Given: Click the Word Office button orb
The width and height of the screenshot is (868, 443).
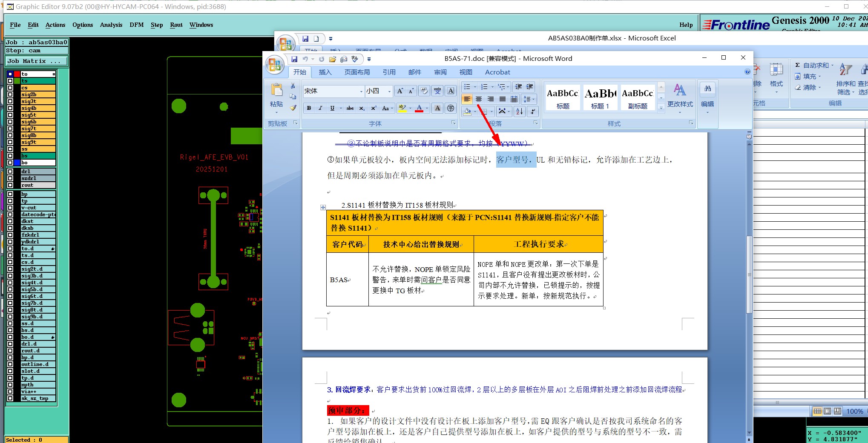Looking at the screenshot, I should (275, 65).
